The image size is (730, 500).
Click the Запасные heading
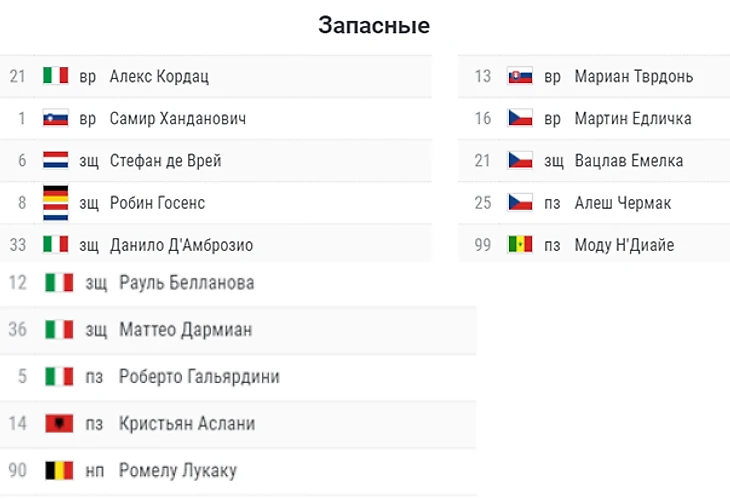pos(374,25)
